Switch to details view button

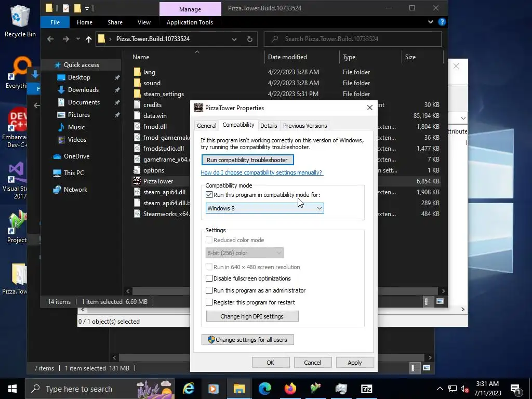point(427,301)
